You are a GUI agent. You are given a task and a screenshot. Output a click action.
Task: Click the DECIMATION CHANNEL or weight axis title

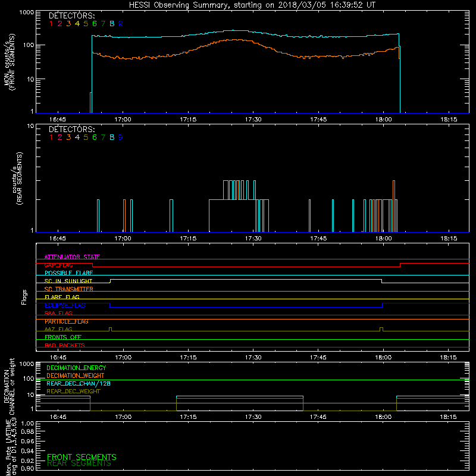[x=9, y=387]
